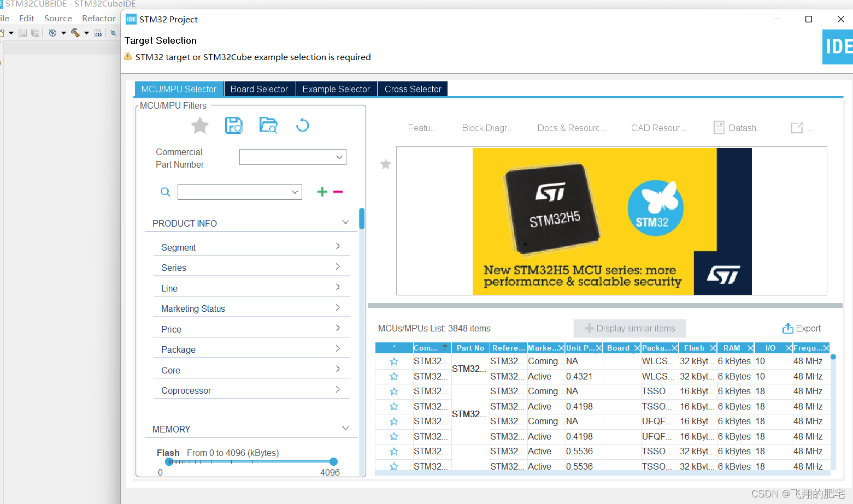Screen dimensions: 853x504
Task: Expand the Package filter
Action: (338, 348)
